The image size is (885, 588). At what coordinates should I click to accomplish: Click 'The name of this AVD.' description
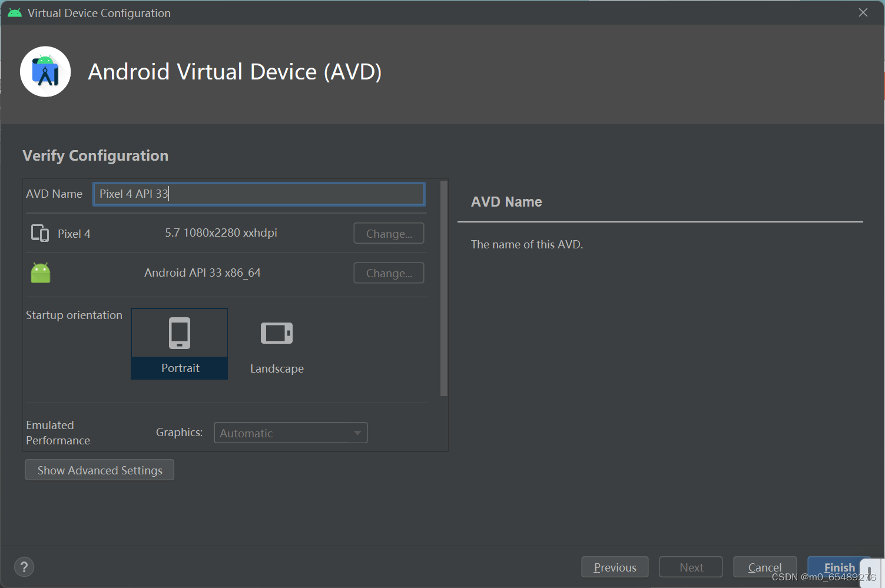click(527, 245)
